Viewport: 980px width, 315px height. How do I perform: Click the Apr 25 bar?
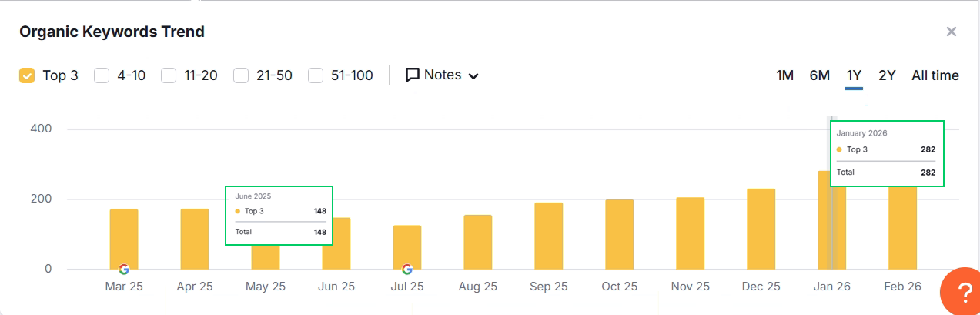tap(195, 239)
